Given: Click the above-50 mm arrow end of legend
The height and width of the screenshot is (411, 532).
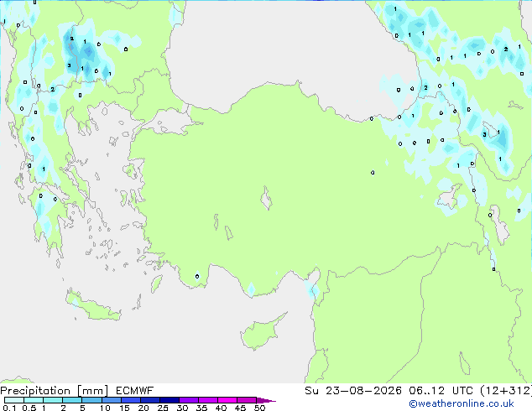Looking at the screenshot, I should tap(266, 400).
